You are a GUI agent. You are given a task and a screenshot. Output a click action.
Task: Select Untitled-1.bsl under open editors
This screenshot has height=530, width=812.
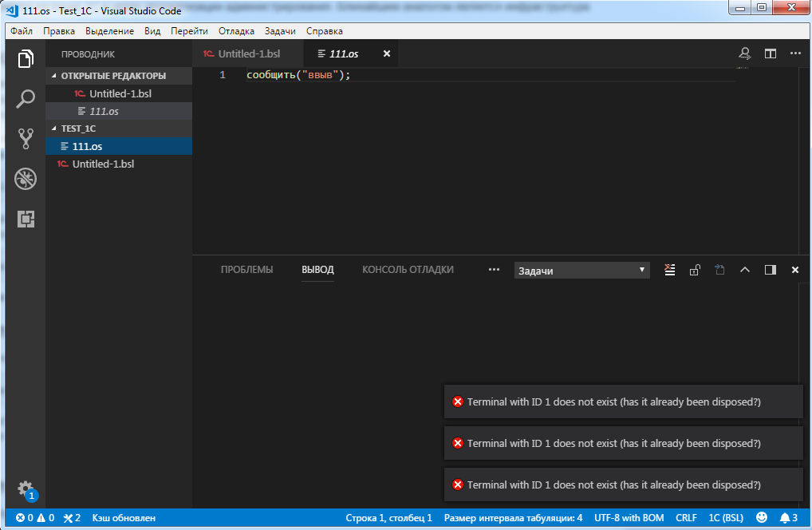pos(119,93)
